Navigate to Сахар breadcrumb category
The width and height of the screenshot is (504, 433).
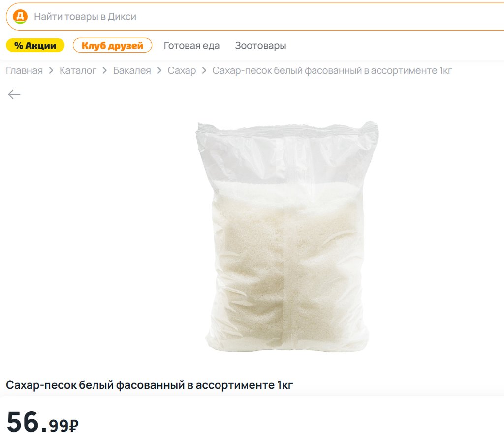click(x=182, y=71)
